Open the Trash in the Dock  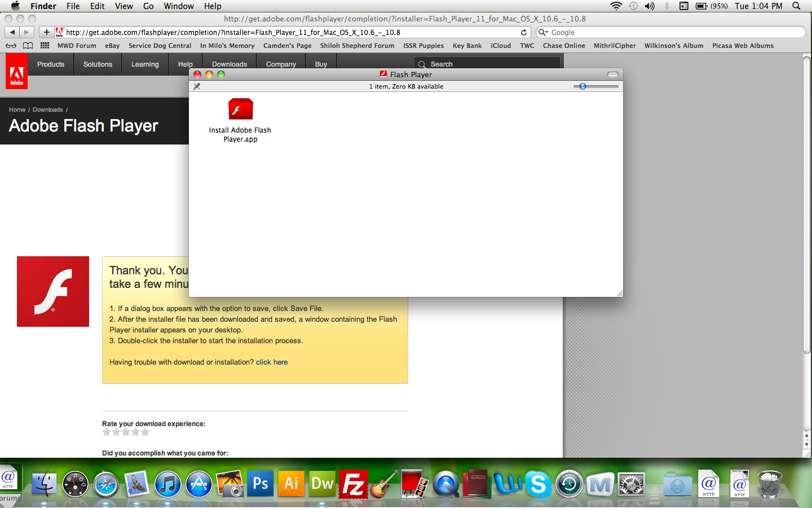770,484
